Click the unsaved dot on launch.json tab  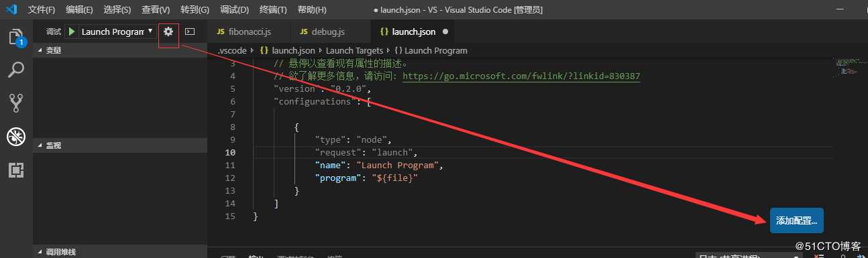click(445, 31)
